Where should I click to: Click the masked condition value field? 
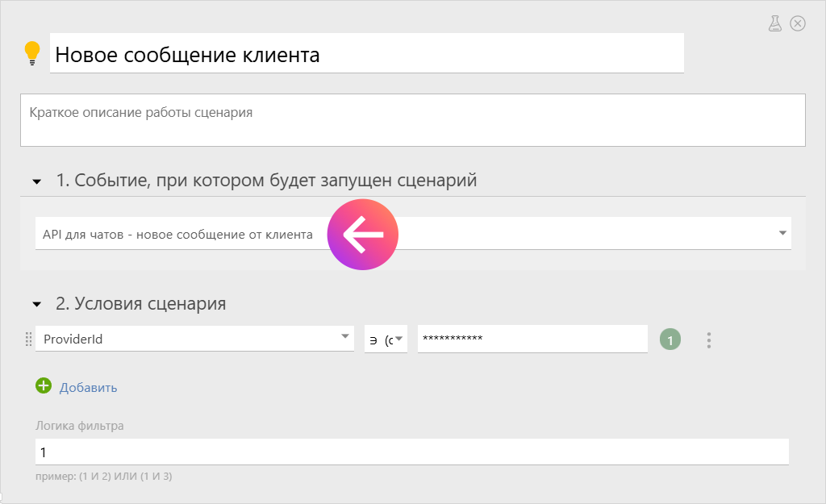(x=532, y=339)
